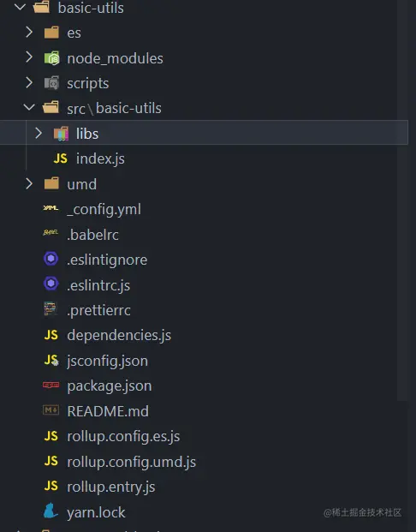Viewport: 416px width, 532px height.
Task: Click the ESLint icon beside .eslintignore
Action: coord(51,259)
